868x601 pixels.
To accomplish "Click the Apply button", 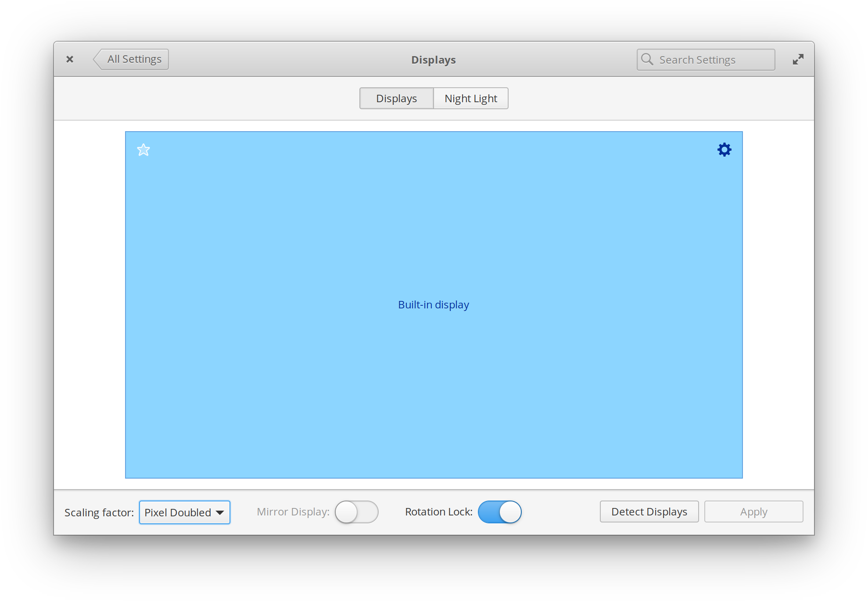I will (753, 512).
